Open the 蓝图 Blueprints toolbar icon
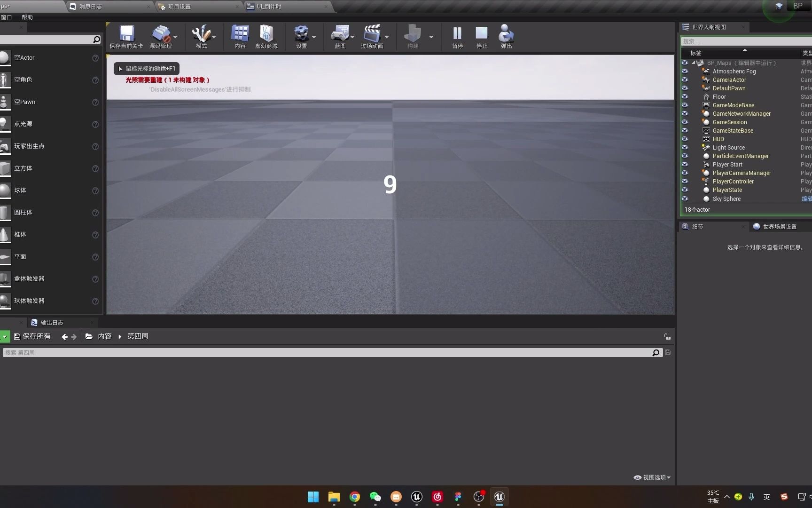812x508 pixels. pyautogui.click(x=340, y=33)
